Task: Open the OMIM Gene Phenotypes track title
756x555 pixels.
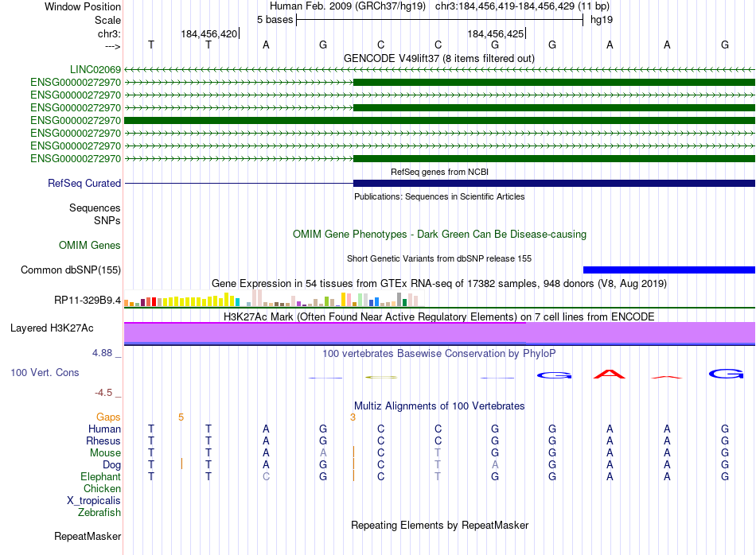Action: [439, 234]
